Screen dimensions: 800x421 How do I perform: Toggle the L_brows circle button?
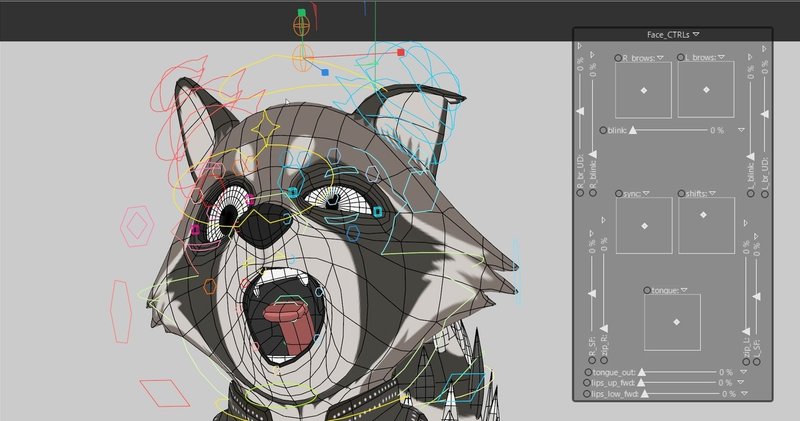pyautogui.click(x=681, y=57)
